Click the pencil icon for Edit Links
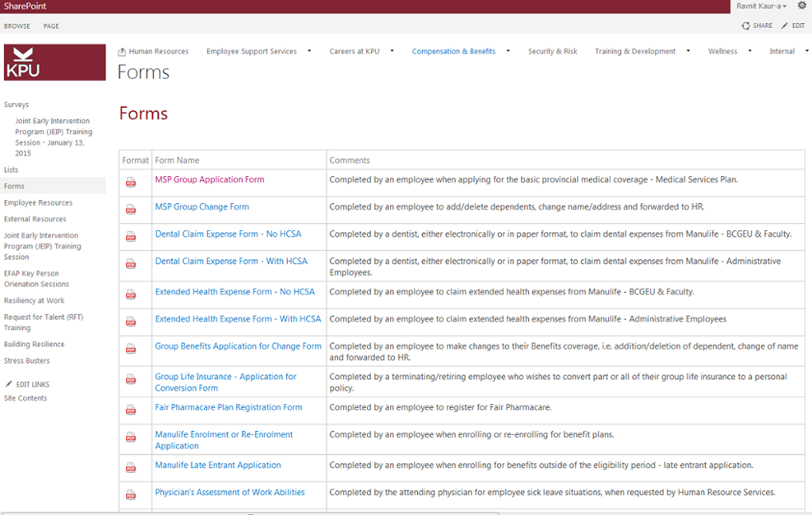This screenshot has height=515, width=812. tap(9, 384)
